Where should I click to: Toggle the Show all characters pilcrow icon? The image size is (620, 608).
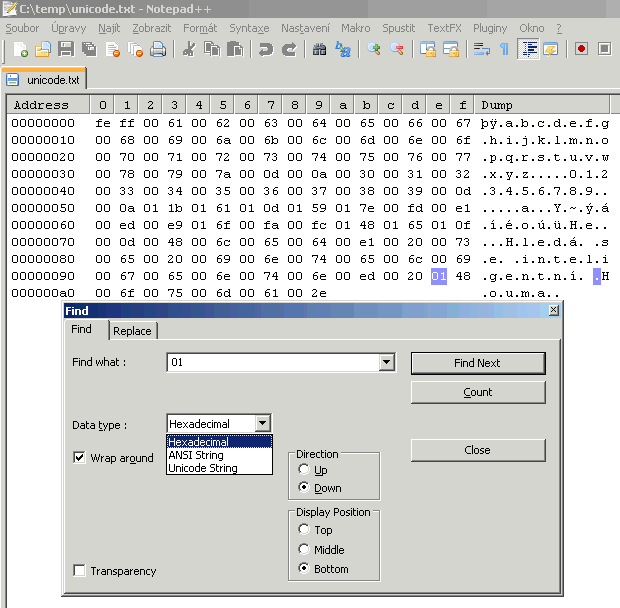[504, 49]
